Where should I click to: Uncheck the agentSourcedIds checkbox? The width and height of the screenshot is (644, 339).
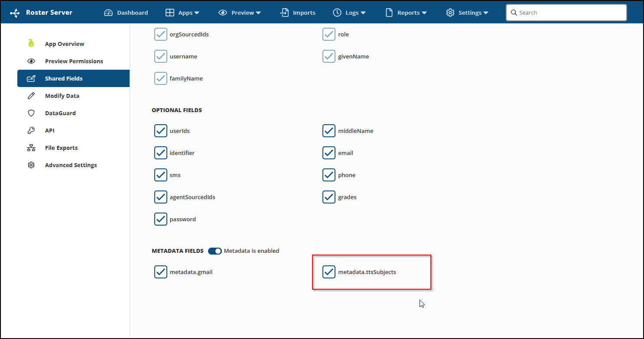(x=161, y=197)
